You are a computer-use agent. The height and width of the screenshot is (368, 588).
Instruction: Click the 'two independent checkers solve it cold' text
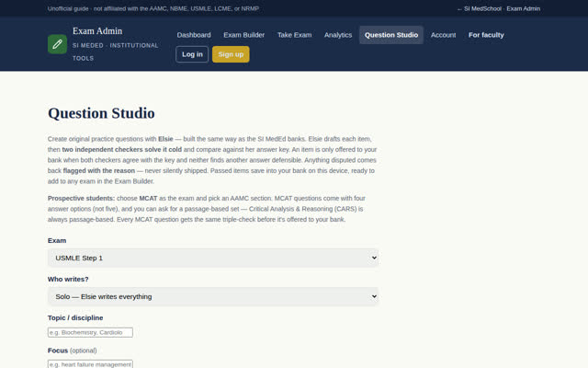point(122,149)
